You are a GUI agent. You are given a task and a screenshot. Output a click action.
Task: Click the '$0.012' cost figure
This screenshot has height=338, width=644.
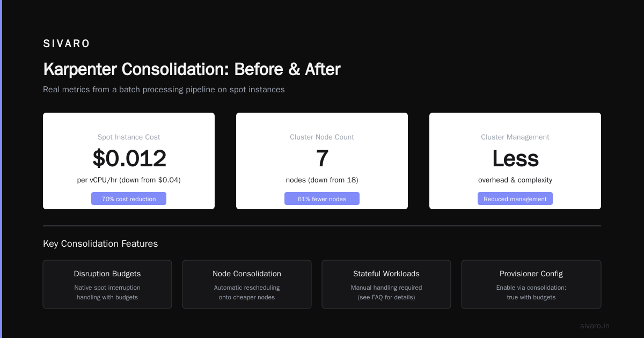pyautogui.click(x=129, y=159)
